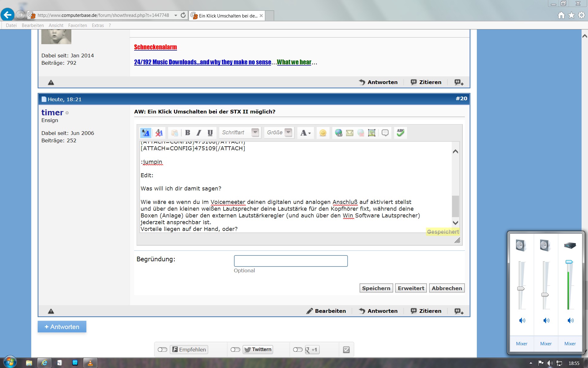Open the Favoriten menu
588x368 pixels.
click(x=77, y=25)
